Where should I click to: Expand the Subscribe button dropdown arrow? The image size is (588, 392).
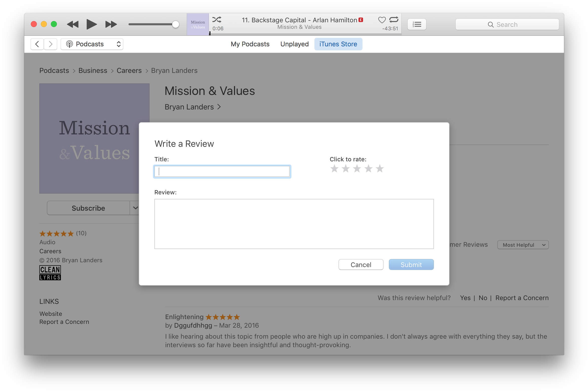[135, 208]
